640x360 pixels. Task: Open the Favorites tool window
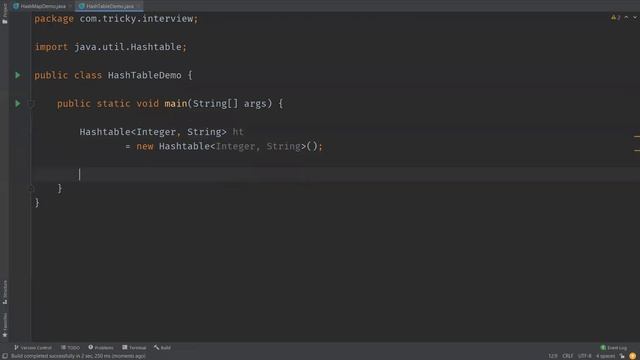pos(5,325)
